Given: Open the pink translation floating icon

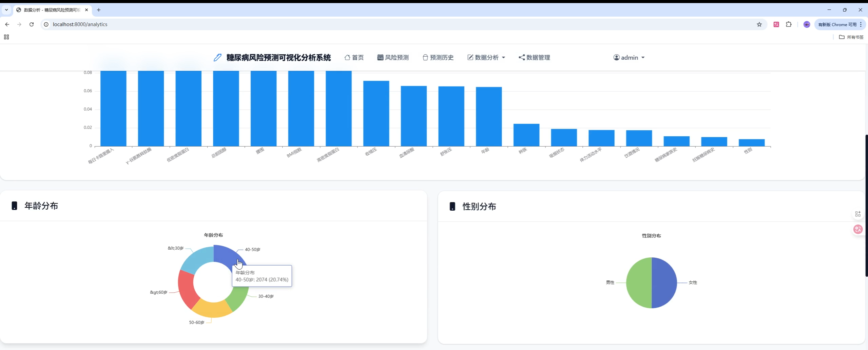Looking at the screenshot, I should pos(858,229).
